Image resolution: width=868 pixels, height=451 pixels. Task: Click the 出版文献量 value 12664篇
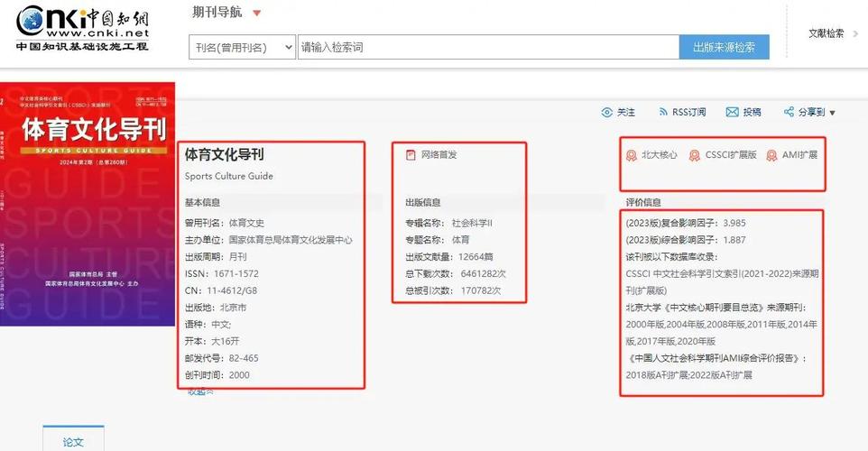click(476, 257)
